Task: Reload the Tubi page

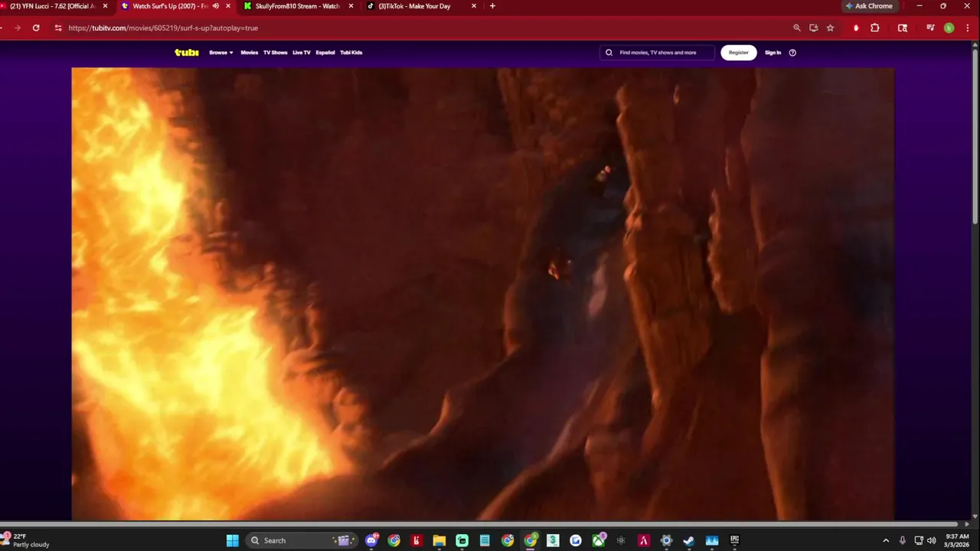Action: coord(36,28)
